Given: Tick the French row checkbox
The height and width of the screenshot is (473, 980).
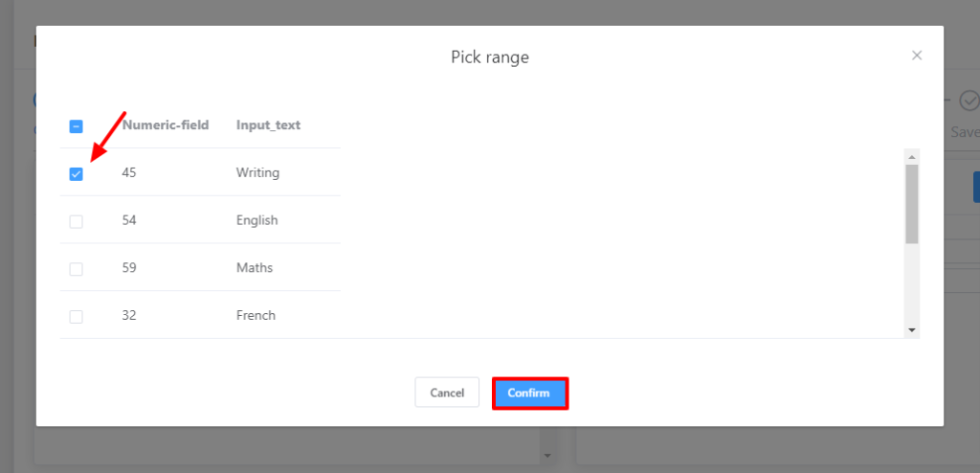Looking at the screenshot, I should pyautogui.click(x=77, y=316).
